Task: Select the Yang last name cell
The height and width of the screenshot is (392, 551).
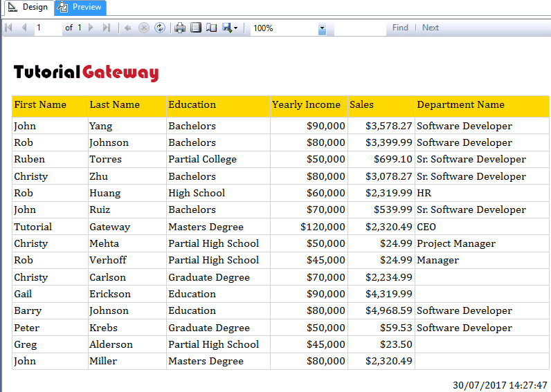Action: point(127,126)
